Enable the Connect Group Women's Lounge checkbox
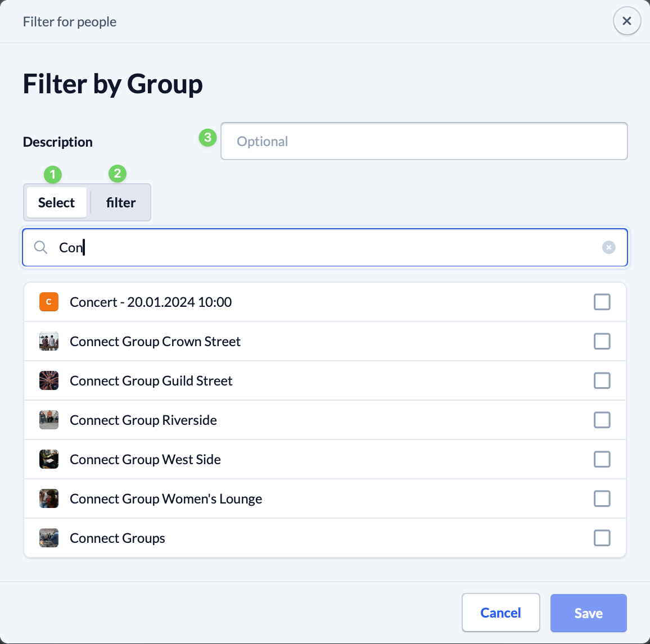 [602, 498]
